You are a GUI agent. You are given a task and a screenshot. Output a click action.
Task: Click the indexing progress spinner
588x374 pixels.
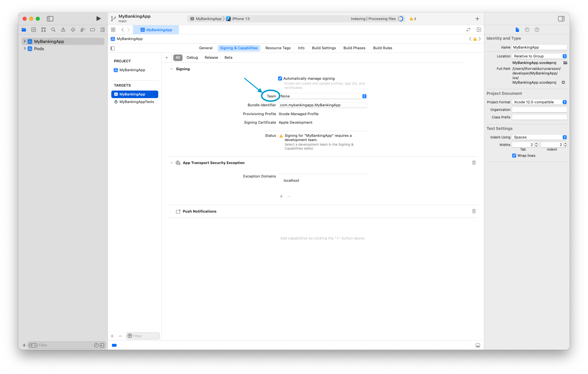401,19
